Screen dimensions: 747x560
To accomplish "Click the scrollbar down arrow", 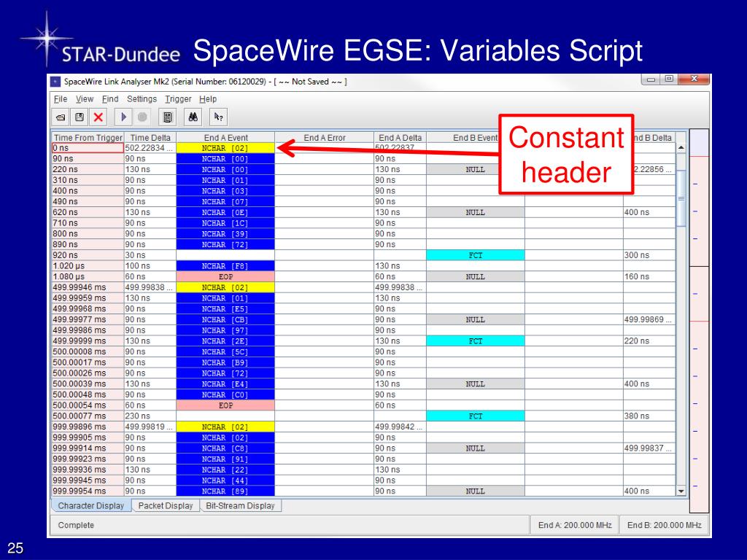I will point(681,491).
